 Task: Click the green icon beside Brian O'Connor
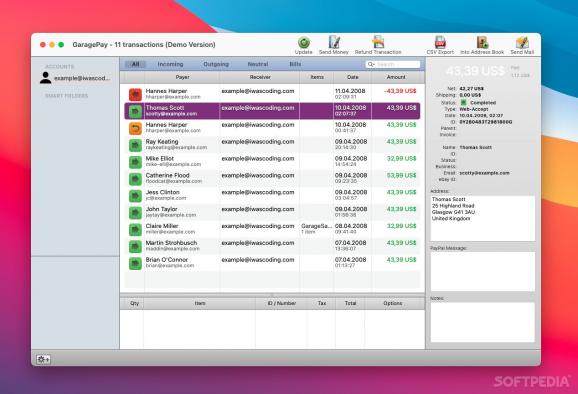[x=135, y=263]
